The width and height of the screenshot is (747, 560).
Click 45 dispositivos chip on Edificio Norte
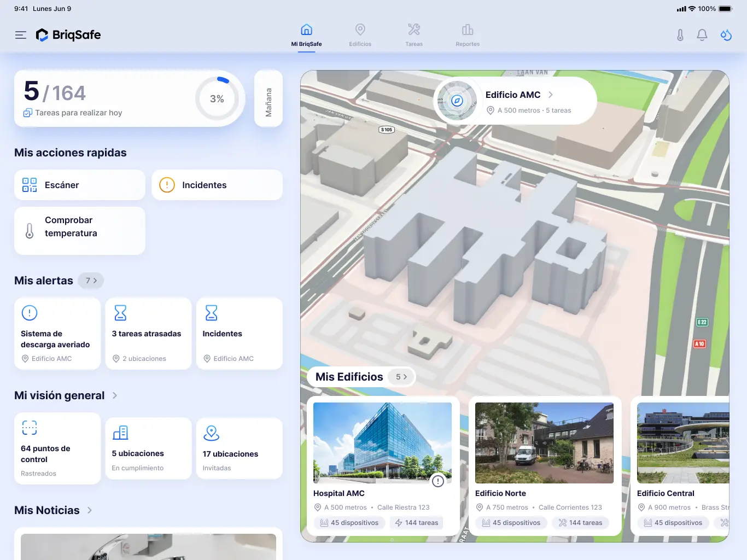click(511, 523)
